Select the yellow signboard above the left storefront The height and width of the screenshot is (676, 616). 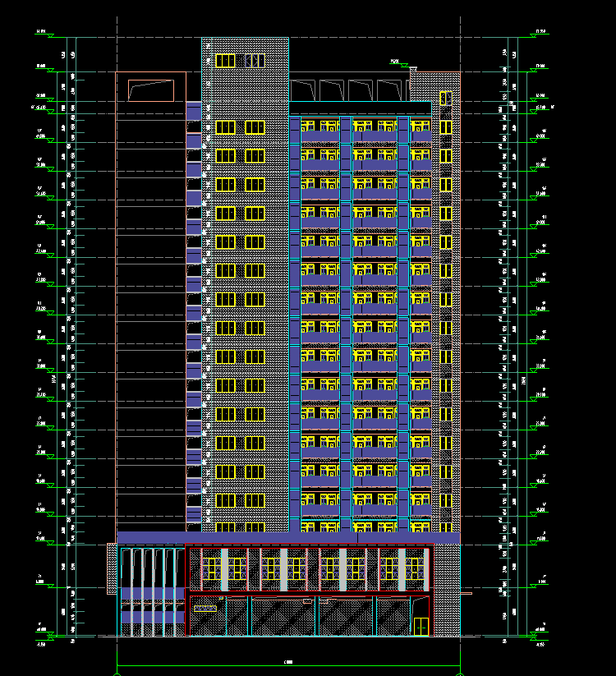[205, 608]
